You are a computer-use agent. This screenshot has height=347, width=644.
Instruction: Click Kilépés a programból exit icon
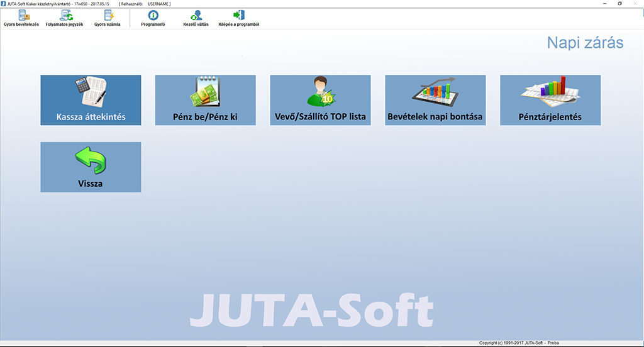(238, 18)
